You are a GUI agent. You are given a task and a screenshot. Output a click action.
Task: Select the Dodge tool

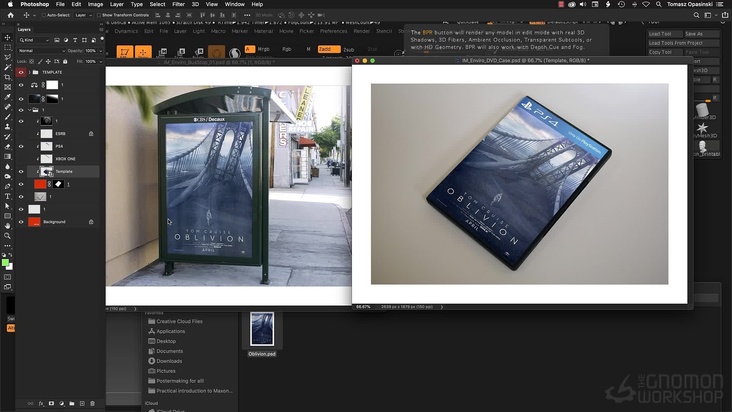point(7,176)
